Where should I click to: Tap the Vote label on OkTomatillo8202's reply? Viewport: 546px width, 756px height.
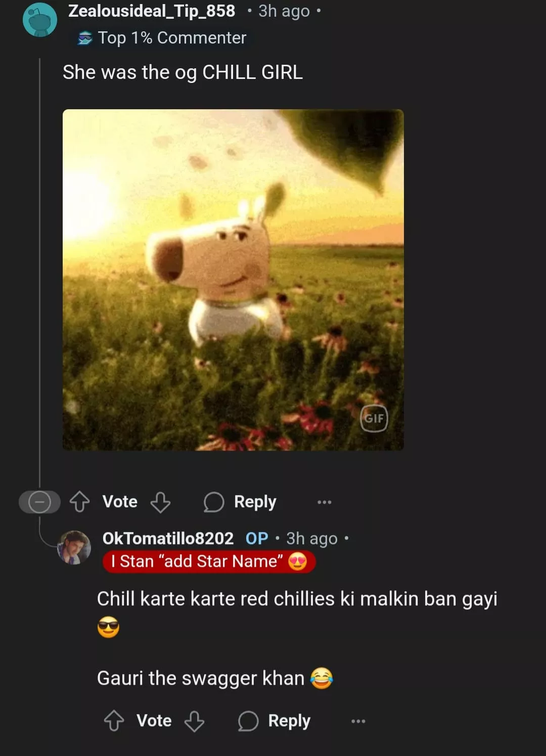(x=154, y=721)
